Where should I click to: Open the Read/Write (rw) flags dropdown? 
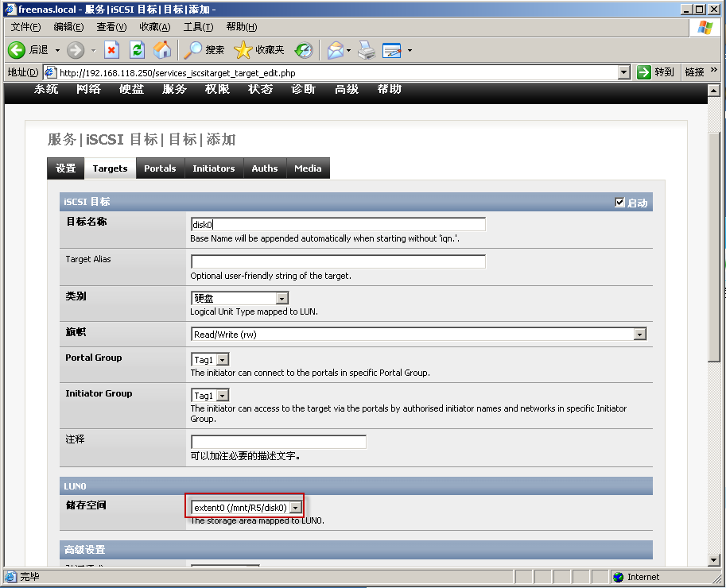(x=418, y=334)
